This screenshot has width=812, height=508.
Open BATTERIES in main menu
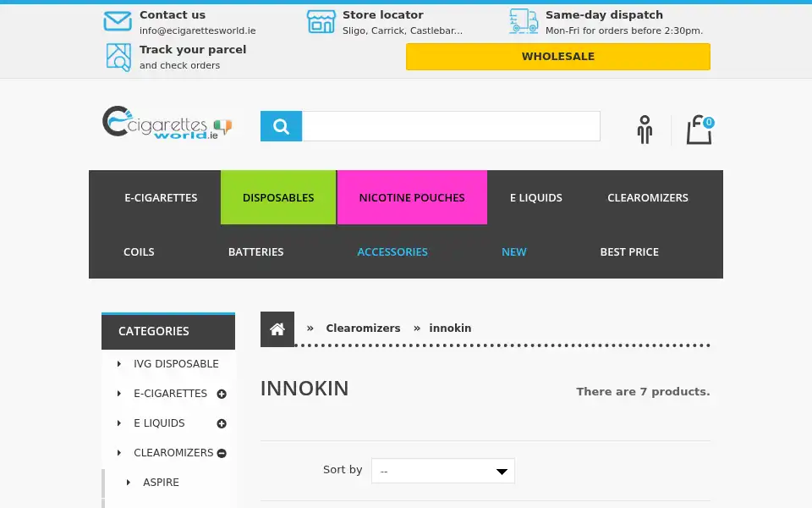[x=255, y=252]
